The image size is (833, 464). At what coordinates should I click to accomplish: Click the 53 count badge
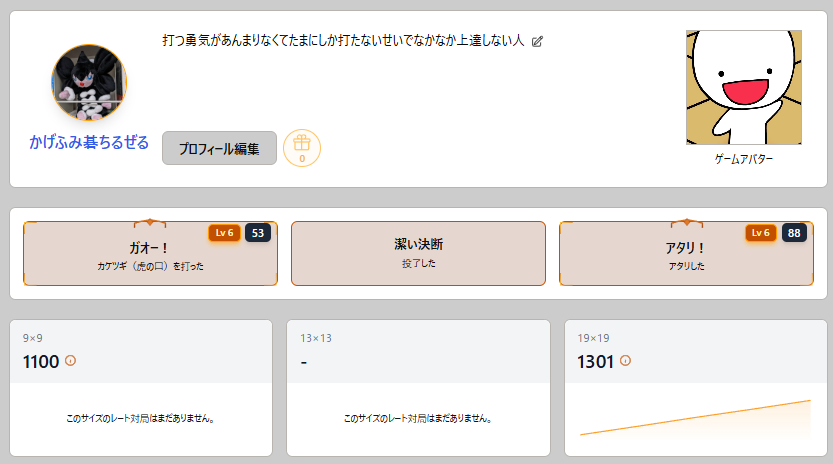(x=258, y=233)
